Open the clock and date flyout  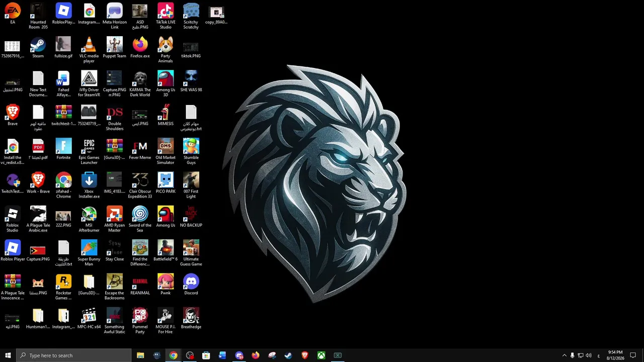tap(615, 355)
